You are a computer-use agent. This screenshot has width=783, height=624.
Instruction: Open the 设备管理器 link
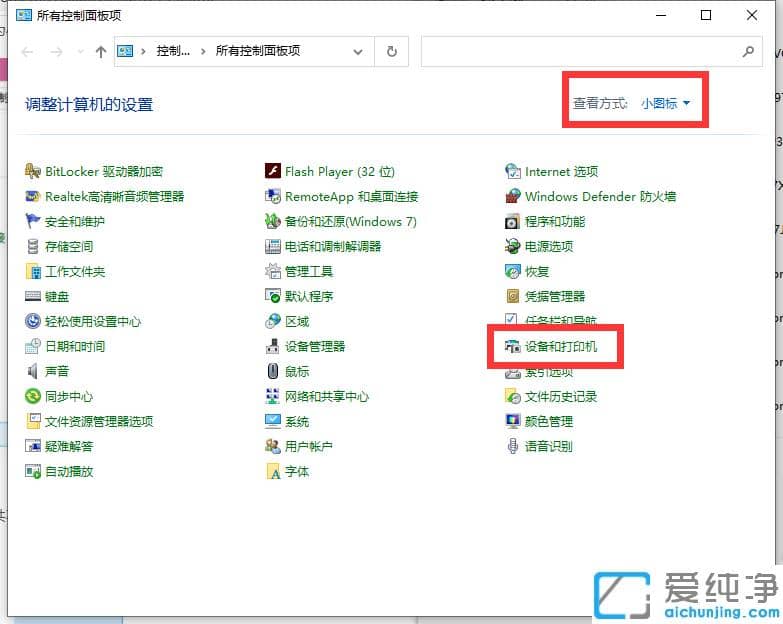pos(314,347)
